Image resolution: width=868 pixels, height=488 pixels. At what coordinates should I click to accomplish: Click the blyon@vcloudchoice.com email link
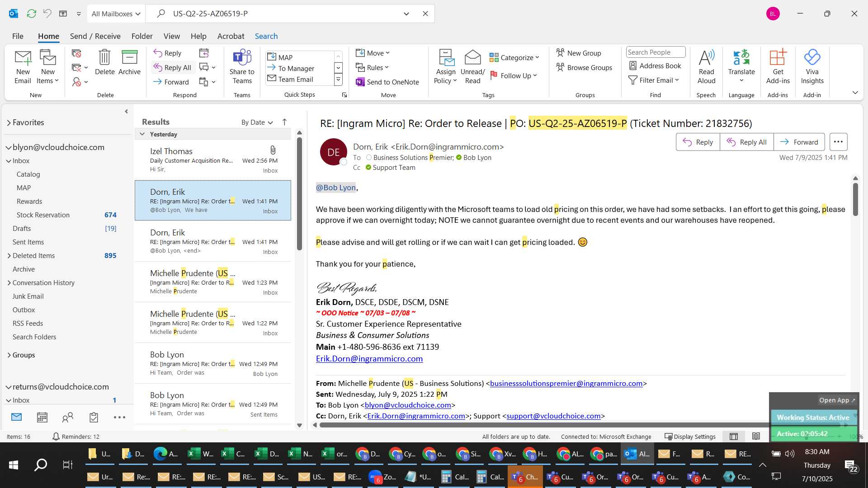click(408, 405)
